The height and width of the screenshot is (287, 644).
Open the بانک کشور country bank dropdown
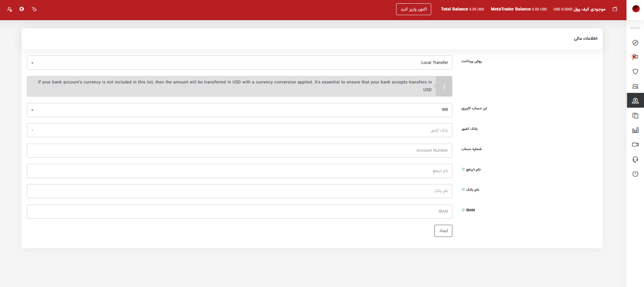tap(239, 130)
